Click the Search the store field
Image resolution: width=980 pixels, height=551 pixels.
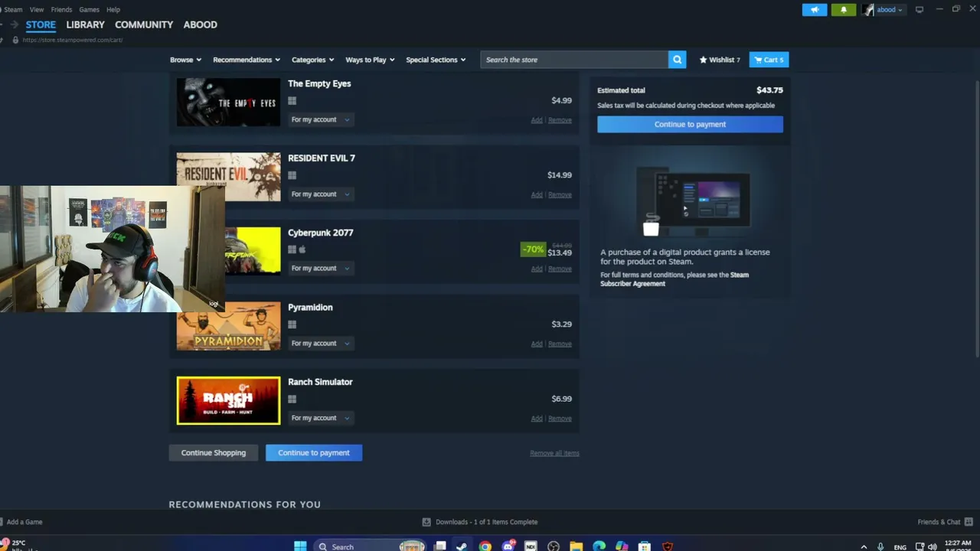pyautogui.click(x=574, y=60)
